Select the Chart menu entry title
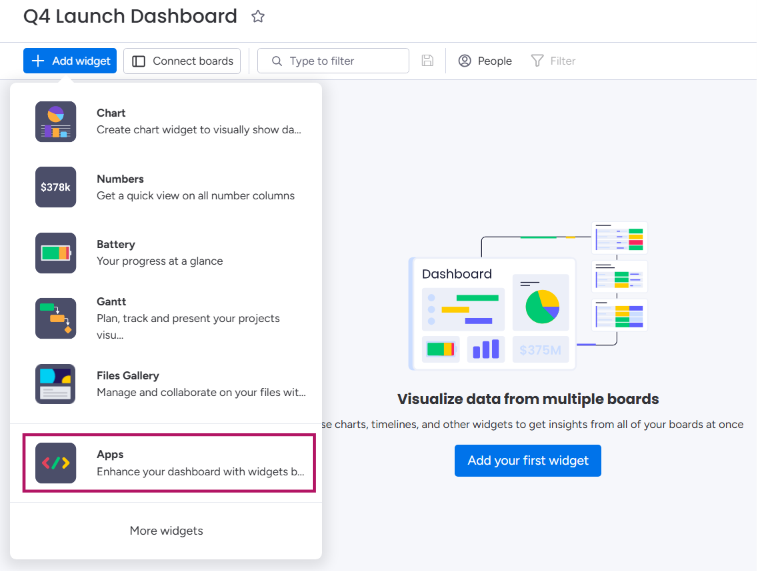 coord(111,113)
